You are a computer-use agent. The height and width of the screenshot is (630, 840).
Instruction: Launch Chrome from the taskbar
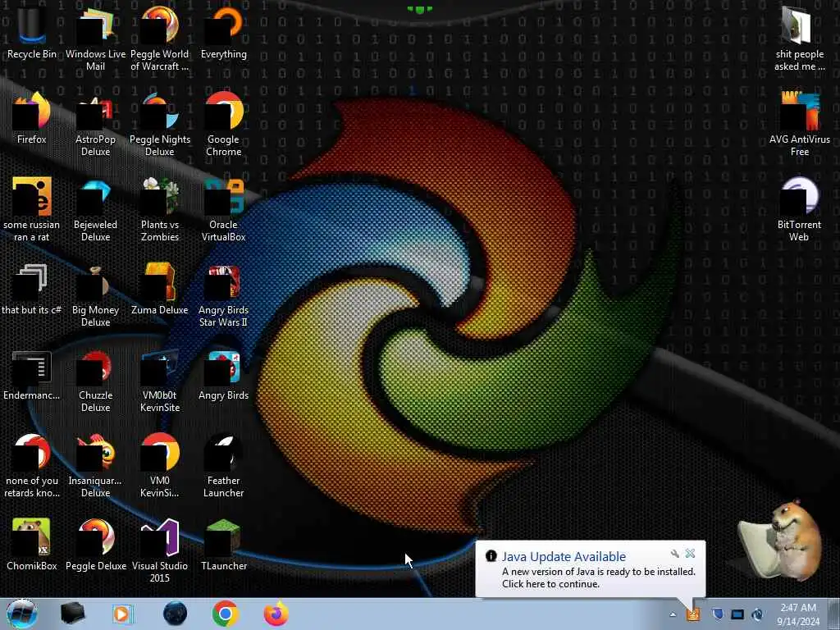[x=225, y=614]
